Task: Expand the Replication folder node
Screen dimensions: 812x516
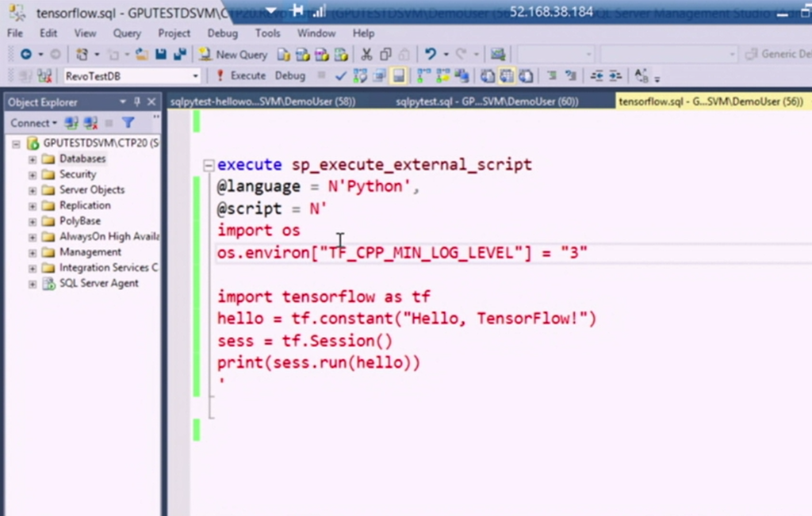Action: point(32,205)
